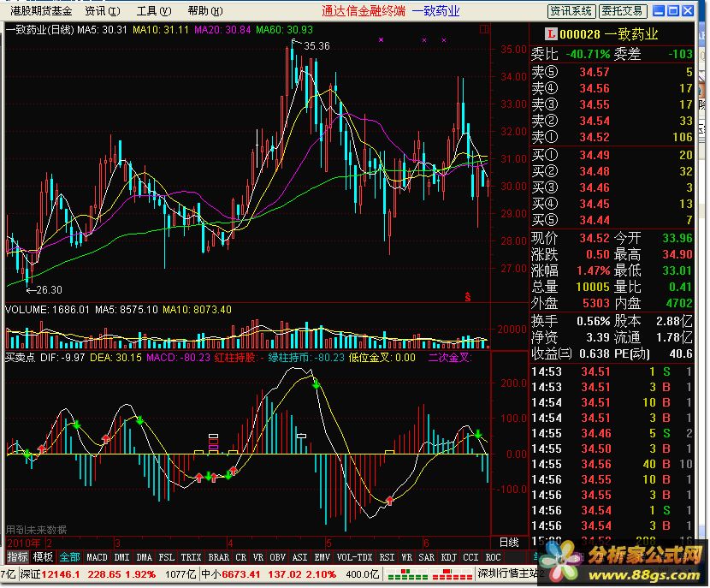Image resolution: width=710 pixels, height=588 pixels.
Task: Select the 指标 tab
Action: (18, 557)
